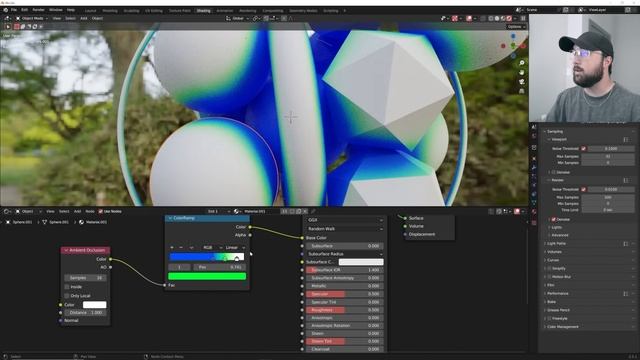Click Sphere.001 object breadcrumb in node editor
Viewport: 640px width, 360px height.
[20, 222]
